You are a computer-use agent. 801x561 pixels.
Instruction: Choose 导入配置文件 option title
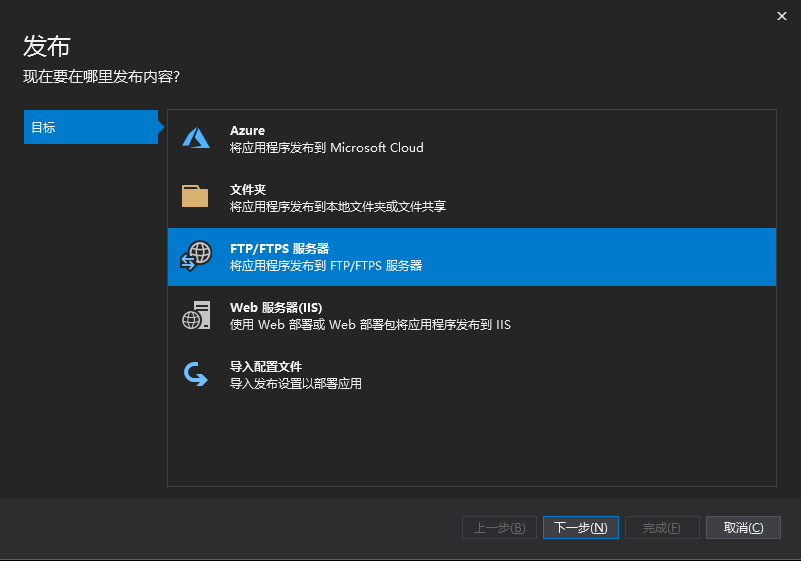266,366
